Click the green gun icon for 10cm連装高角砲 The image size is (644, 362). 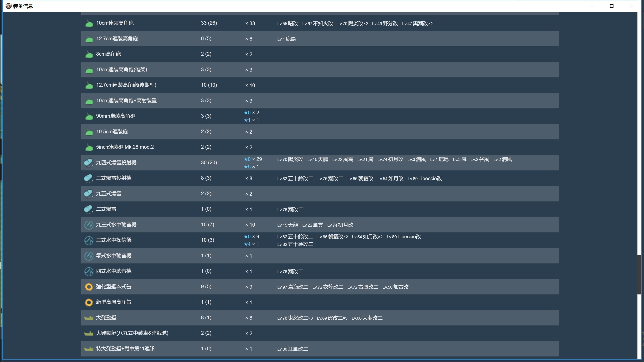(x=89, y=23)
